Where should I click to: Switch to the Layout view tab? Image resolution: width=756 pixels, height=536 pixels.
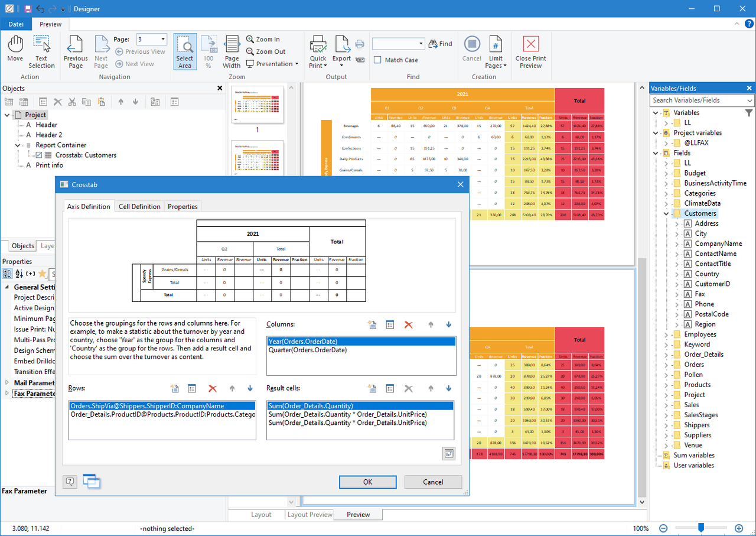click(261, 515)
